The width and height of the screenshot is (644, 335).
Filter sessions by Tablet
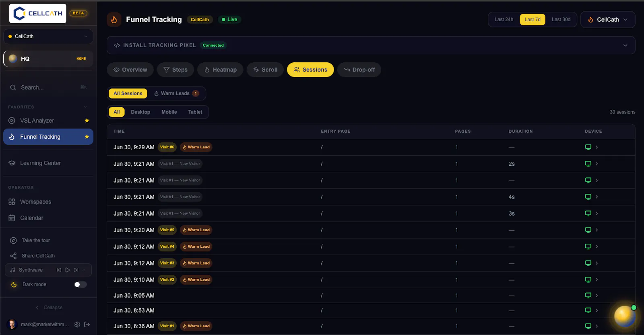[195, 112]
